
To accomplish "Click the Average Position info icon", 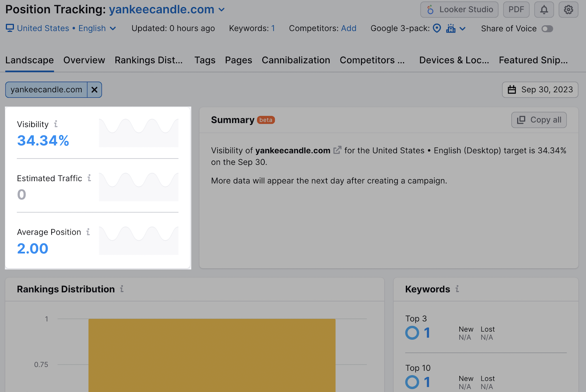I will coord(88,232).
